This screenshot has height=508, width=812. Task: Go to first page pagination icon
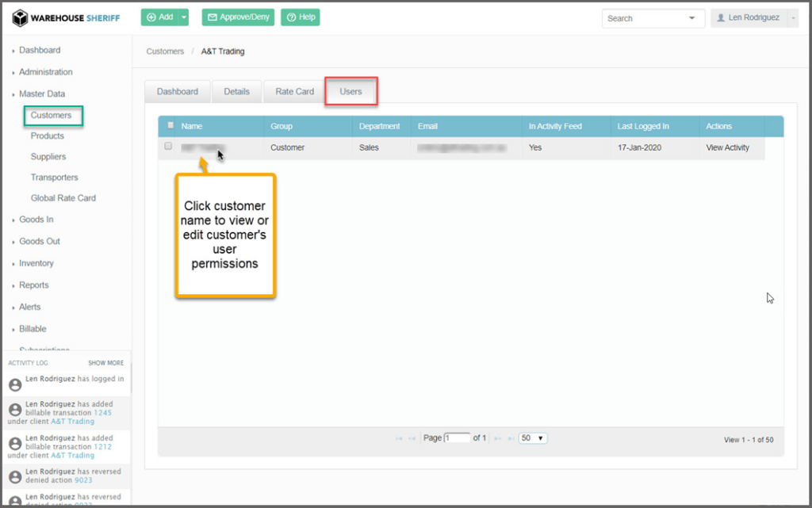pyautogui.click(x=398, y=438)
